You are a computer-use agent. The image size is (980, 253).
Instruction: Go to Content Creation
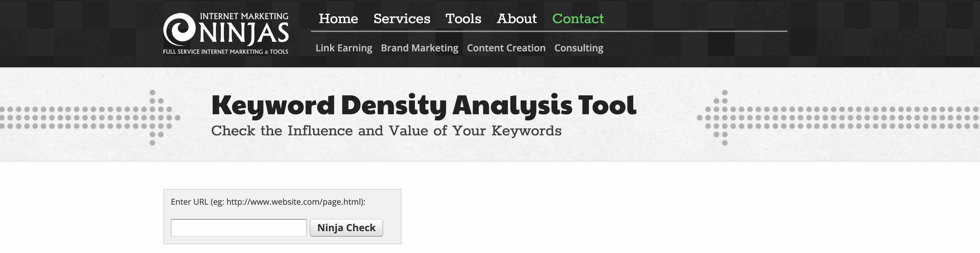pos(506,48)
